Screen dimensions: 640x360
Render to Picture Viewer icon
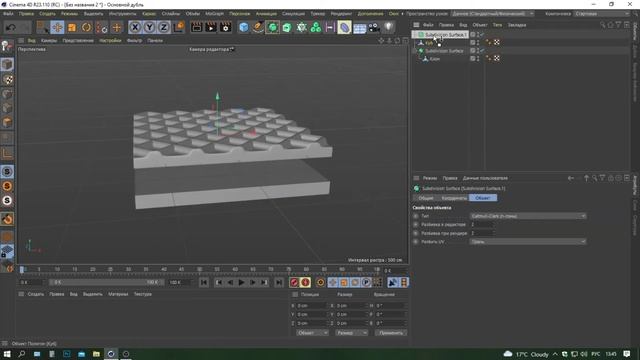tap(211, 27)
